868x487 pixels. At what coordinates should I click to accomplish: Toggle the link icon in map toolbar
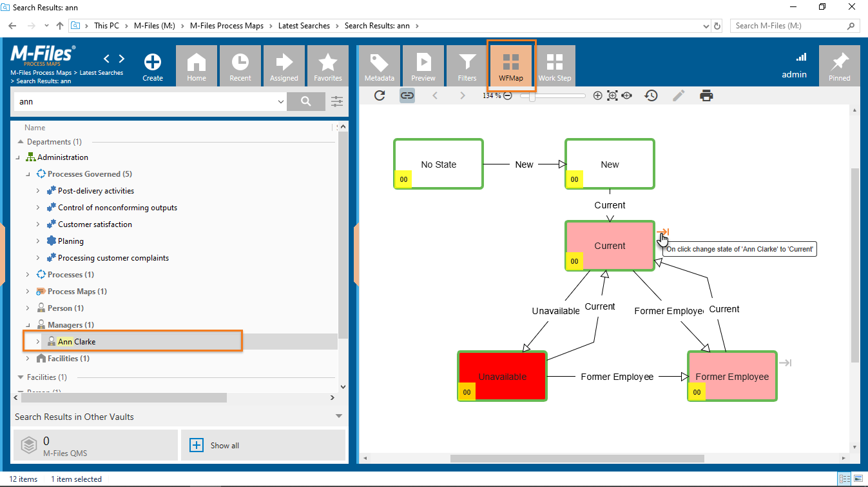point(407,95)
